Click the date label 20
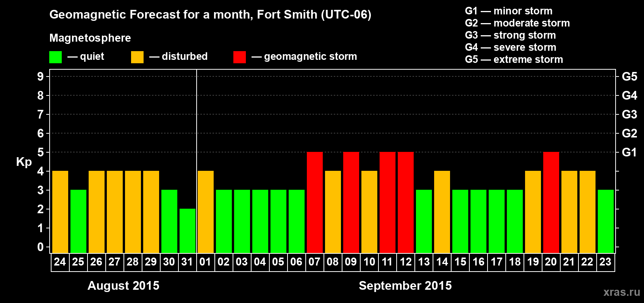 click(551, 262)
